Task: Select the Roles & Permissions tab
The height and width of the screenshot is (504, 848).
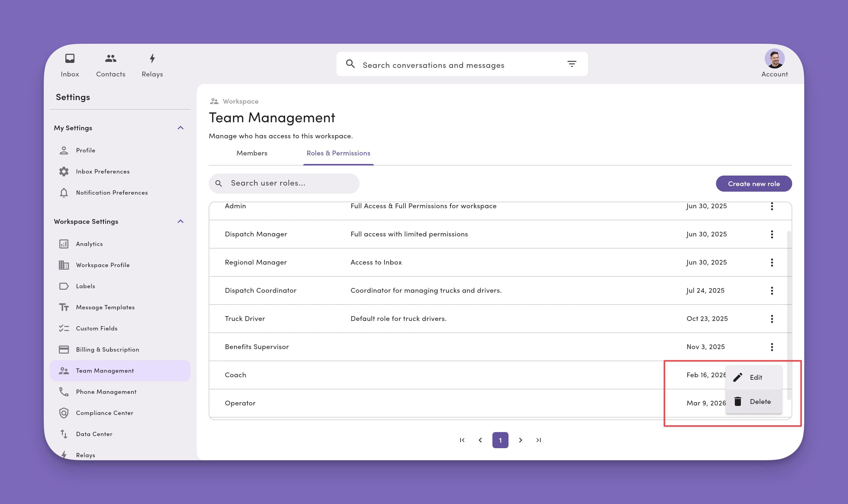Action: 338,153
